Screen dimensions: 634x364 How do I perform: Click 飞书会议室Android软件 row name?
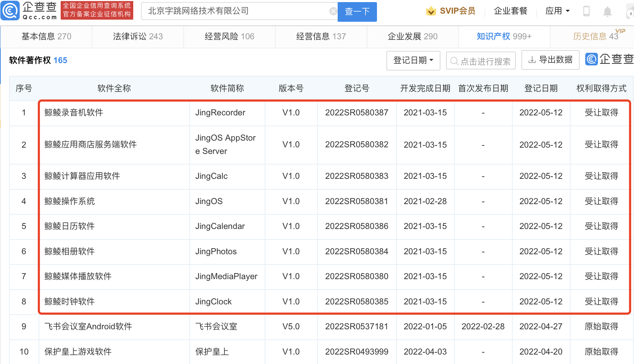tap(88, 326)
